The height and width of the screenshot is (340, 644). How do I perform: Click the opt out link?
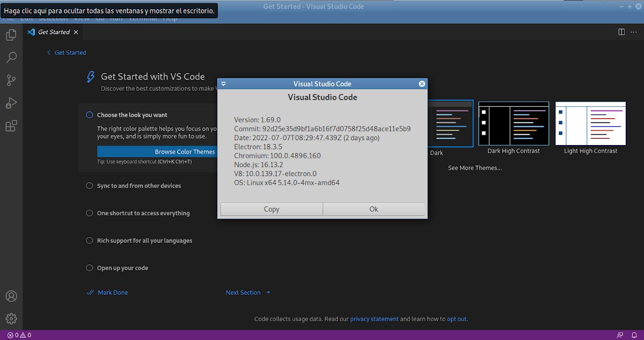457,319
